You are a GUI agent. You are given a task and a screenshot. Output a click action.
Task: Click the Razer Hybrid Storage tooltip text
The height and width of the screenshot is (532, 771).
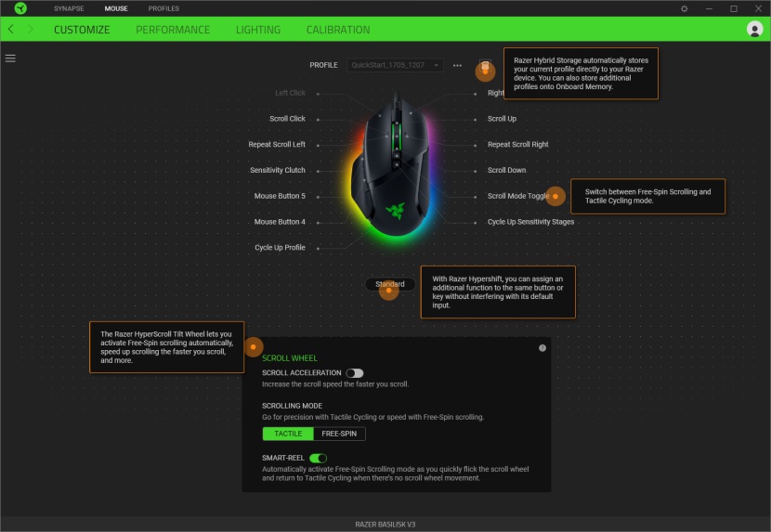[581, 73]
